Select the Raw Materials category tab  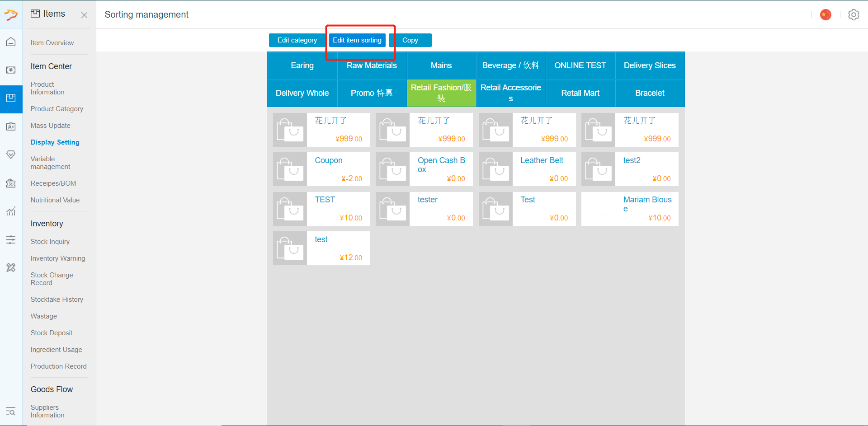point(372,66)
